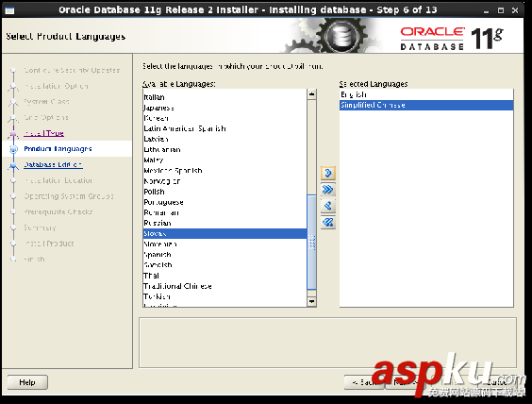Select Latvian in Available Languages
Screen dimensions: 532x404
224,139
